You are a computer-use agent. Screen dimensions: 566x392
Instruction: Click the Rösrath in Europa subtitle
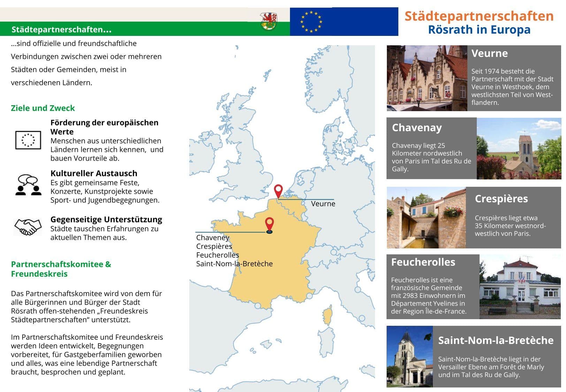(x=479, y=30)
